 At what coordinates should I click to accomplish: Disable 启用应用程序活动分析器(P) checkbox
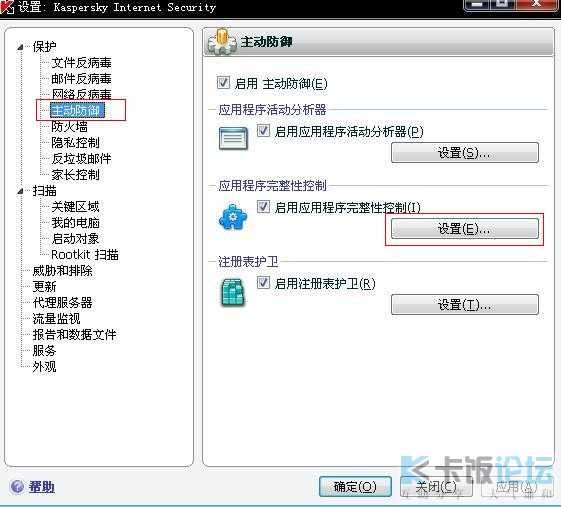point(264,131)
